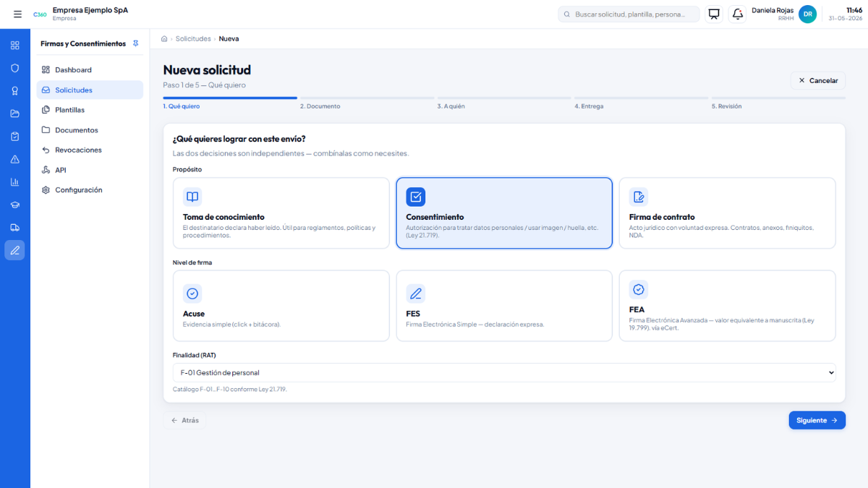Open the pen signature icon in rail
This screenshot has width=868, height=488.
14,250
